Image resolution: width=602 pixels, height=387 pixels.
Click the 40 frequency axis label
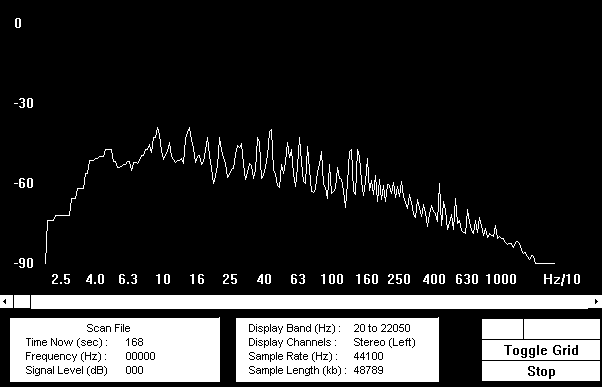(x=264, y=279)
